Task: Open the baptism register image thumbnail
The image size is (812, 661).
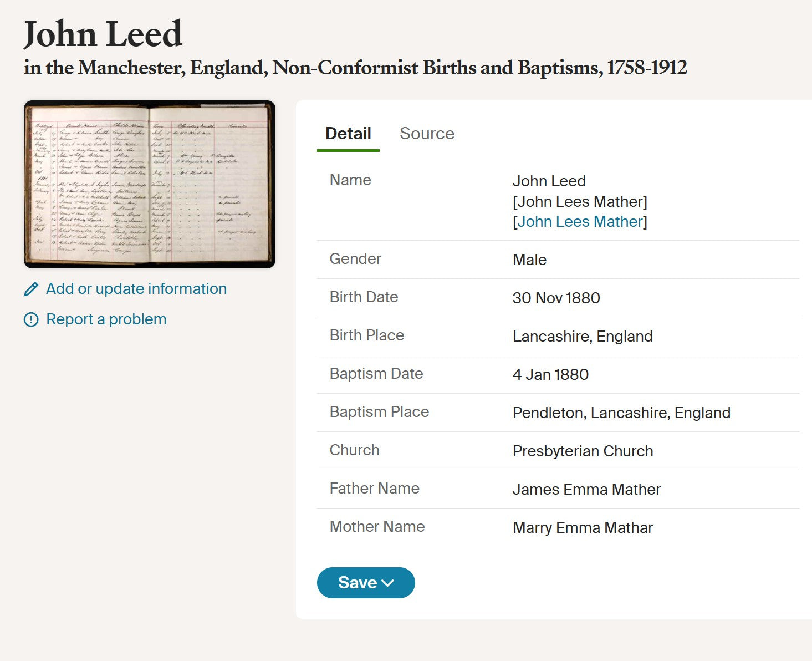Action: [149, 184]
